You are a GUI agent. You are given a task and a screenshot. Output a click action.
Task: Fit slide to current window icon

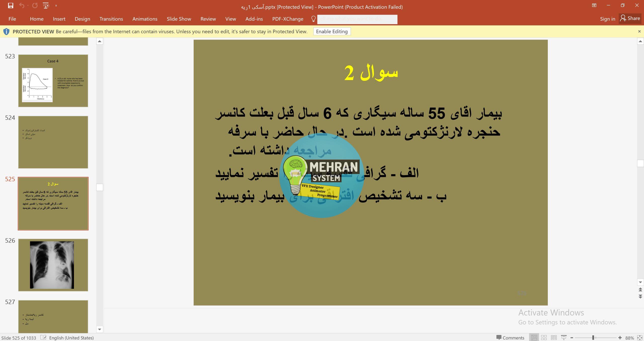pyautogui.click(x=639, y=338)
